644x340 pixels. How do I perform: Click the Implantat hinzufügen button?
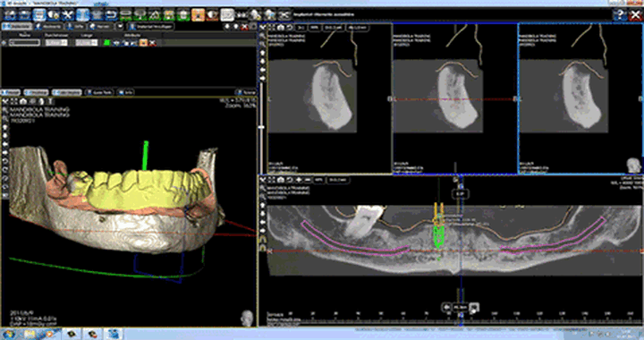coord(151,26)
